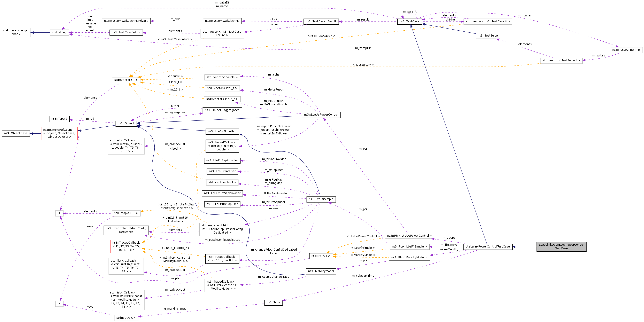Click the m_tempDir edge label
Viewport: 644px width, 322px height.
tap(363, 48)
